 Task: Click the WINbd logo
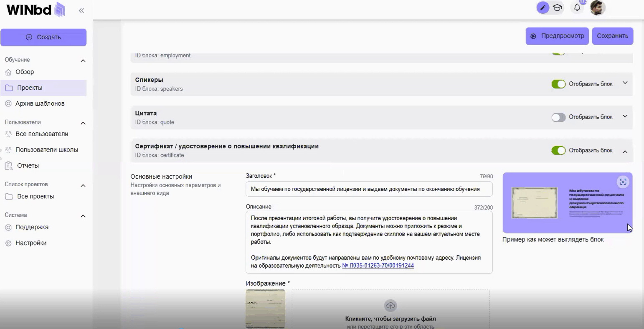pyautogui.click(x=35, y=10)
